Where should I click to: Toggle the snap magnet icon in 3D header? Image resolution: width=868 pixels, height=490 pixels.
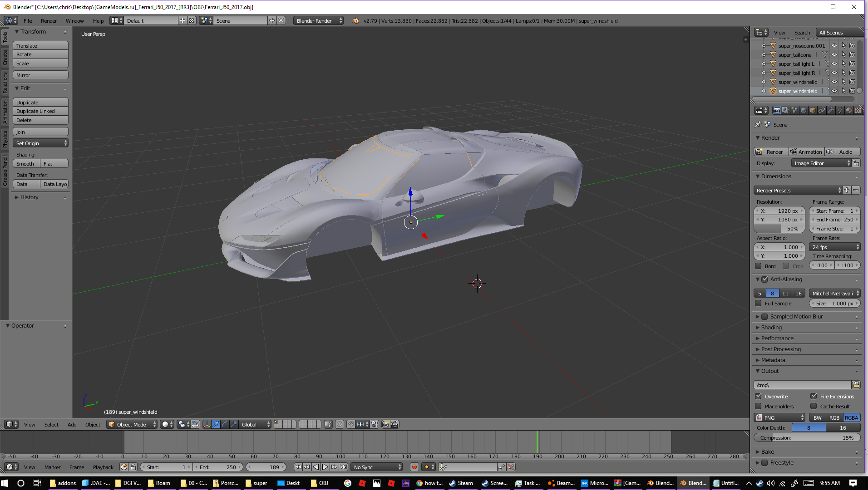point(350,424)
